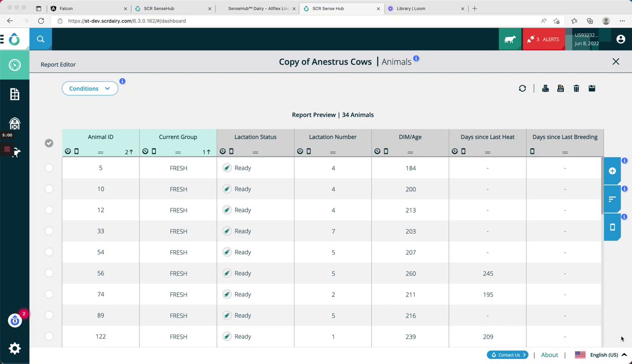Click animal ID 122 cell

coord(101,337)
